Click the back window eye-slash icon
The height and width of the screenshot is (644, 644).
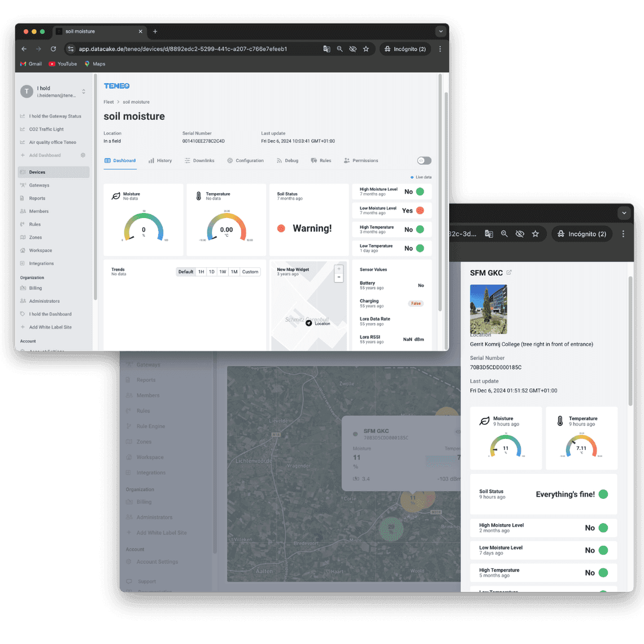tap(520, 234)
